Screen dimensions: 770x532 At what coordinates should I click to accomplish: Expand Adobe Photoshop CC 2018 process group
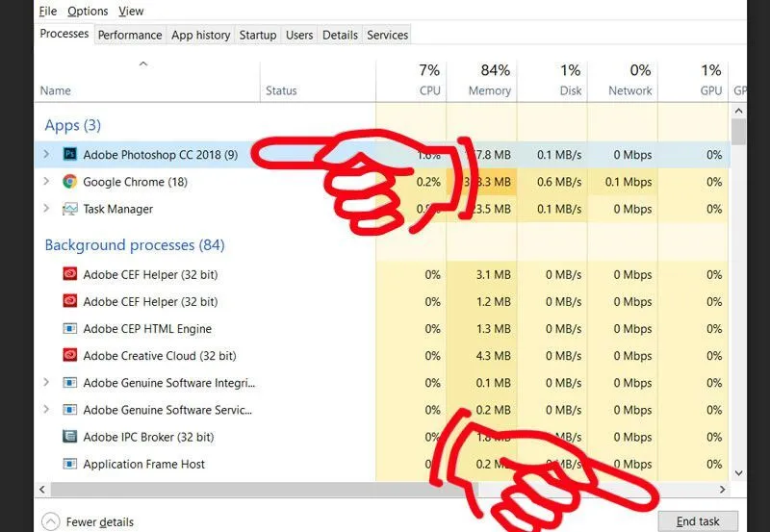tap(46, 154)
